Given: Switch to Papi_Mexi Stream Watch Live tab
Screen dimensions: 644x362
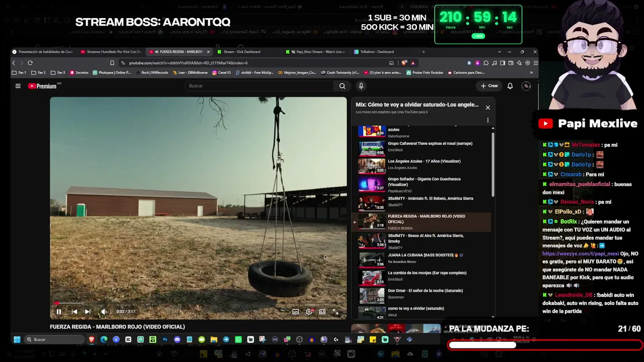Looking at the screenshot, I should point(317,52).
